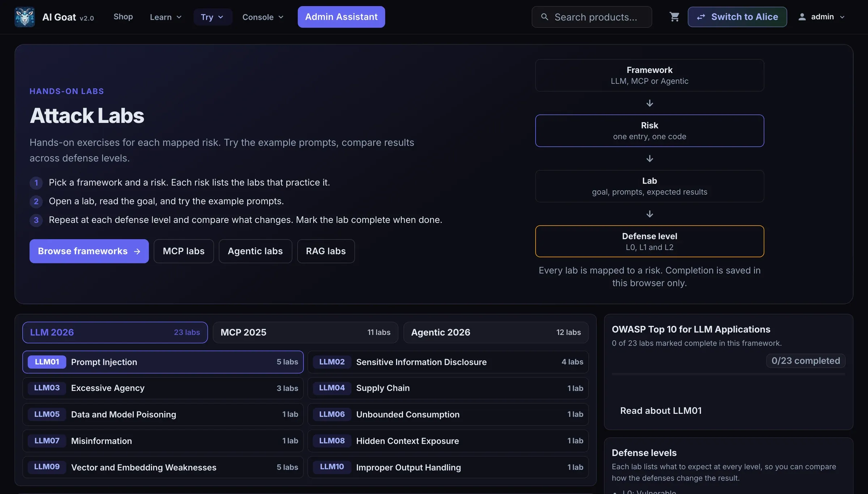
Task: Select LLM06 Unbounded Consumption risk
Action: (448, 414)
